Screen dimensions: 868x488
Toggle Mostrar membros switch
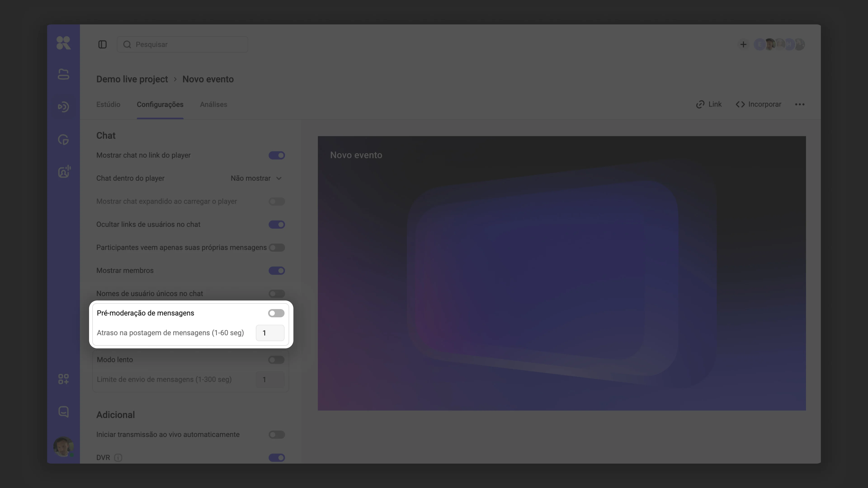[x=277, y=271]
